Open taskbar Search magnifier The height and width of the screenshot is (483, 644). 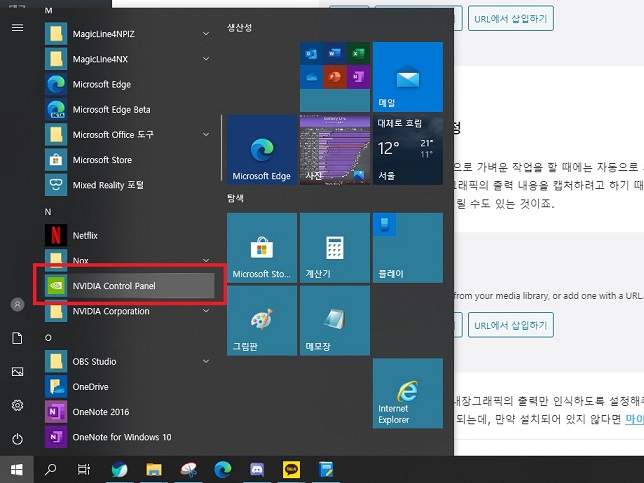[51, 469]
